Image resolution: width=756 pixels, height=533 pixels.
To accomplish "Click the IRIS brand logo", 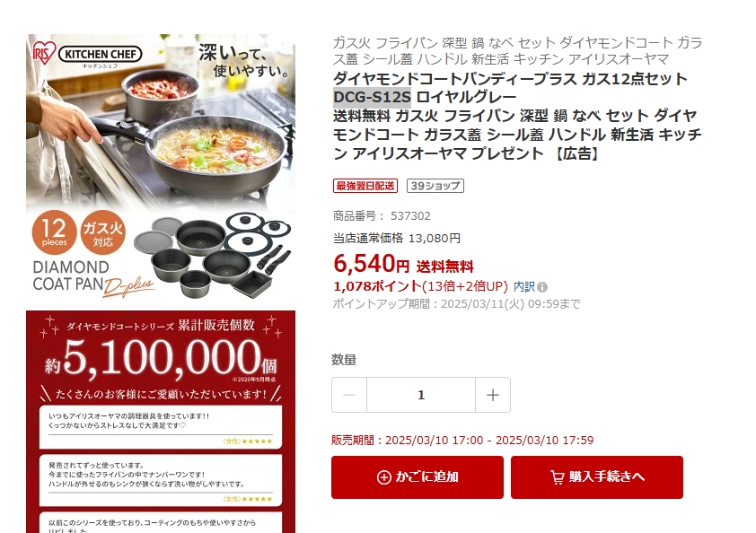I will click(44, 53).
